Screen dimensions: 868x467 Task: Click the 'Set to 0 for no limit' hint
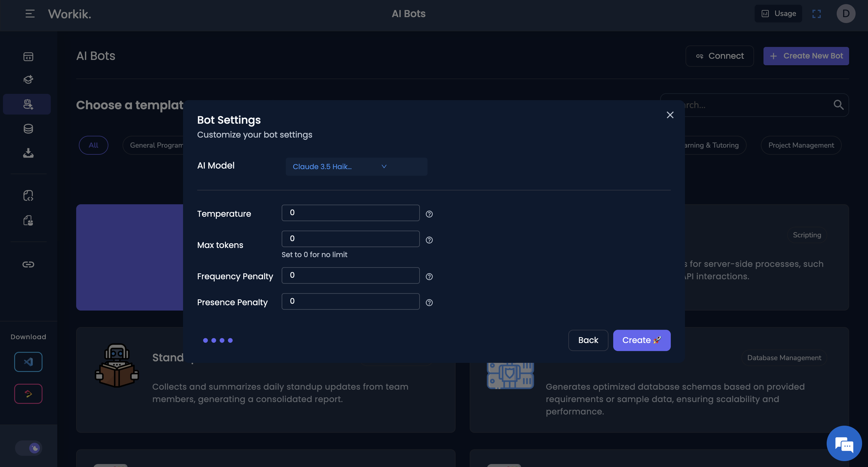314,254
